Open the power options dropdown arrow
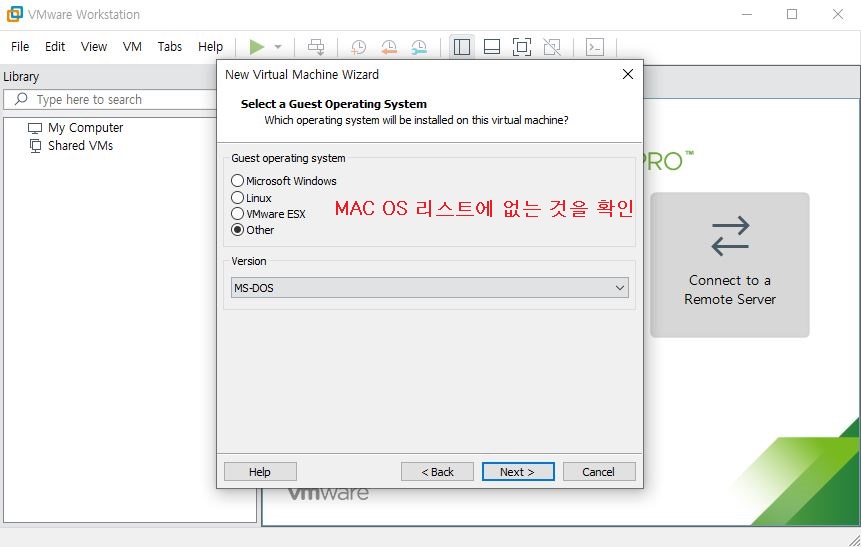Screen dimensions: 861x547 (x=278, y=47)
